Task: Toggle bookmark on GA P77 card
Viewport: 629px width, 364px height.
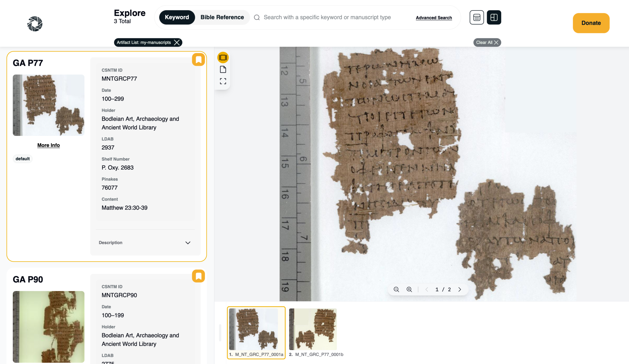Action: click(x=199, y=60)
